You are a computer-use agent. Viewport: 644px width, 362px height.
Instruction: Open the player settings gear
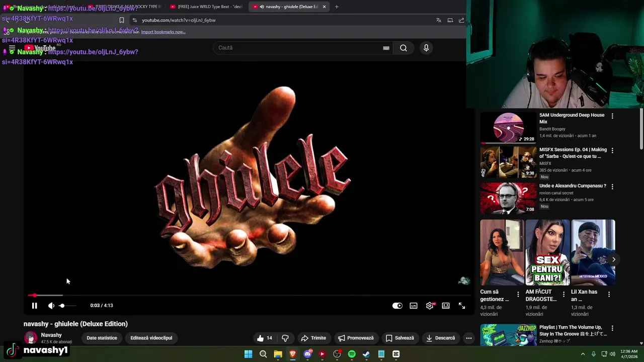pyautogui.click(x=430, y=306)
